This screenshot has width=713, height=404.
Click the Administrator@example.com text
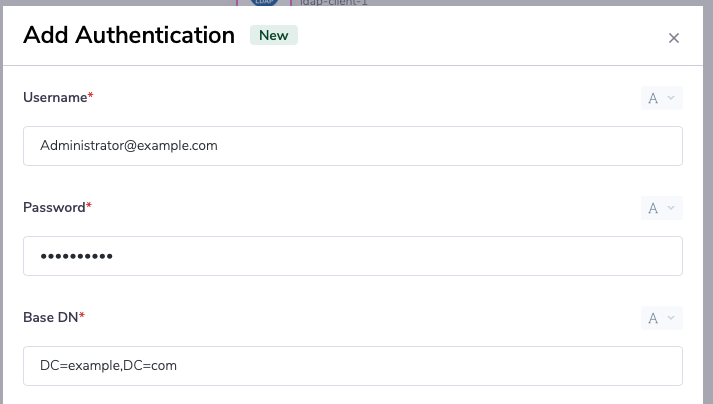coord(129,146)
